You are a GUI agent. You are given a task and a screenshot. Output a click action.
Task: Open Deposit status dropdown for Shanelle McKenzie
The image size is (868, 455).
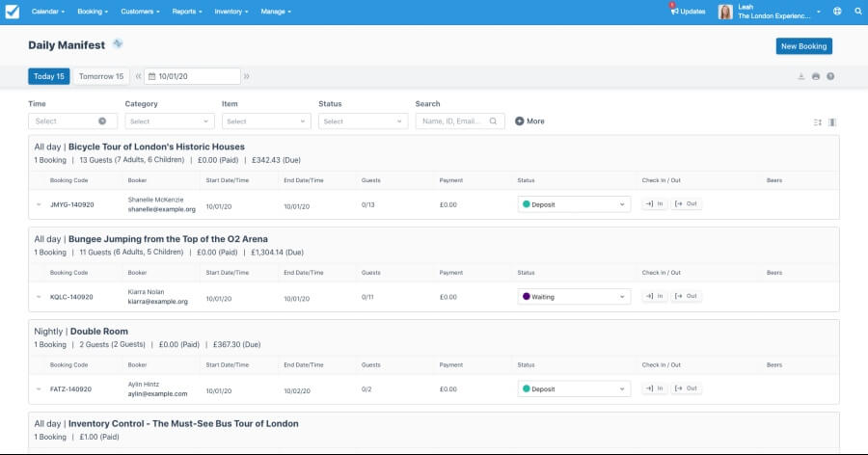coord(574,204)
